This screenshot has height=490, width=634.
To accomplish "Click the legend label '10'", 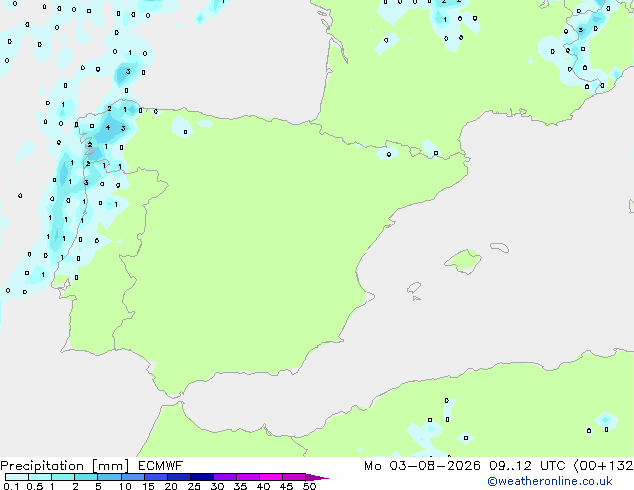I will pos(125,486).
